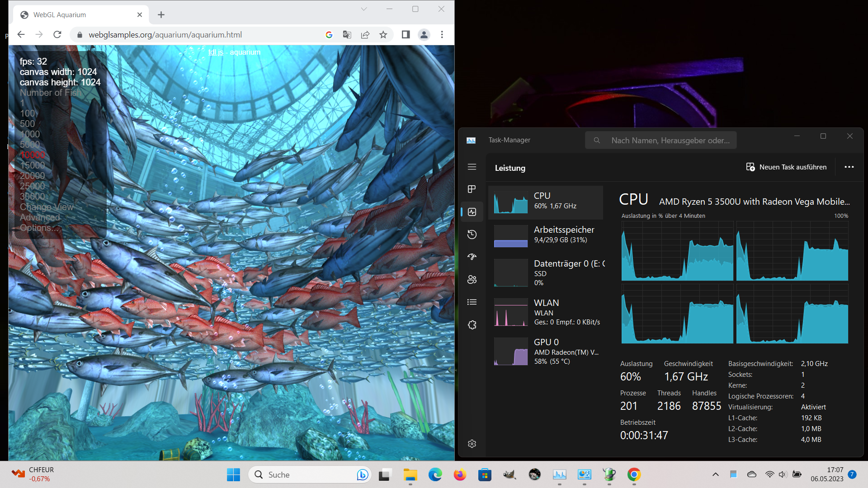868x488 pixels.
Task: Open Details list icon in sidebar
Action: pos(472,302)
